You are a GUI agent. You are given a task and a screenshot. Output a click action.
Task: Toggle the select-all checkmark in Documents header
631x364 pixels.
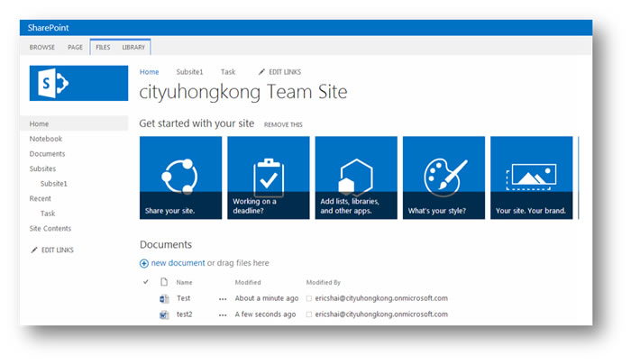(x=146, y=282)
